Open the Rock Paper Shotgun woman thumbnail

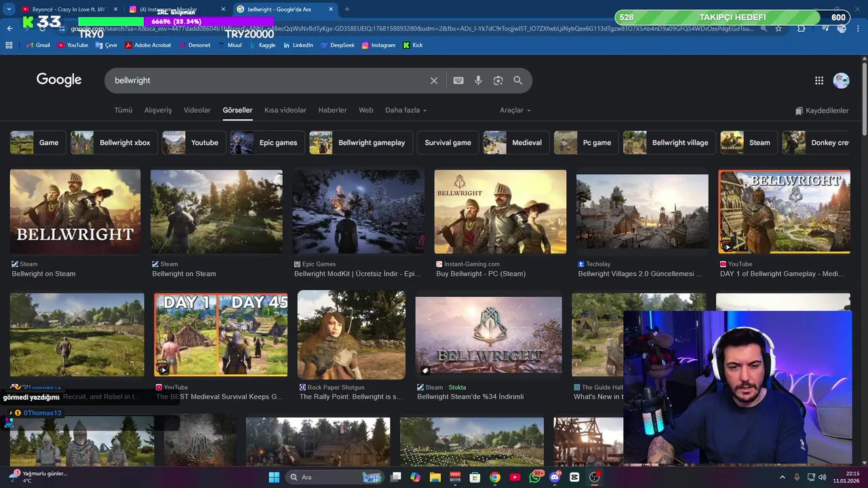(351, 335)
